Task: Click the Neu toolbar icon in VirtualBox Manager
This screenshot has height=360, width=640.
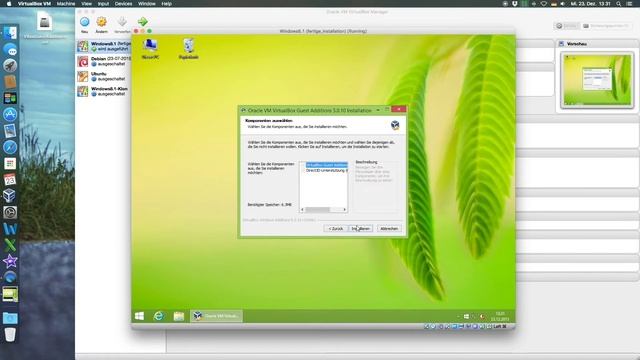Action: click(84, 22)
